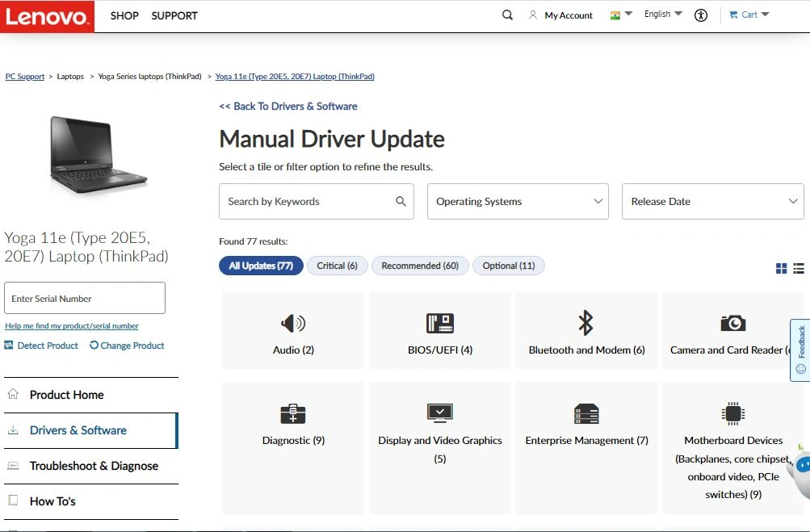Viewport: 810px width, 532px height.
Task: Open the BIOS/UEFI (4) category label
Action: coord(440,350)
